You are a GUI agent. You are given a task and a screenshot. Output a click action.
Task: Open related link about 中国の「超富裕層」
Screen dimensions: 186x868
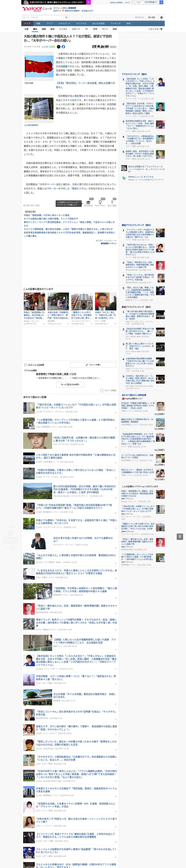pos(47,215)
